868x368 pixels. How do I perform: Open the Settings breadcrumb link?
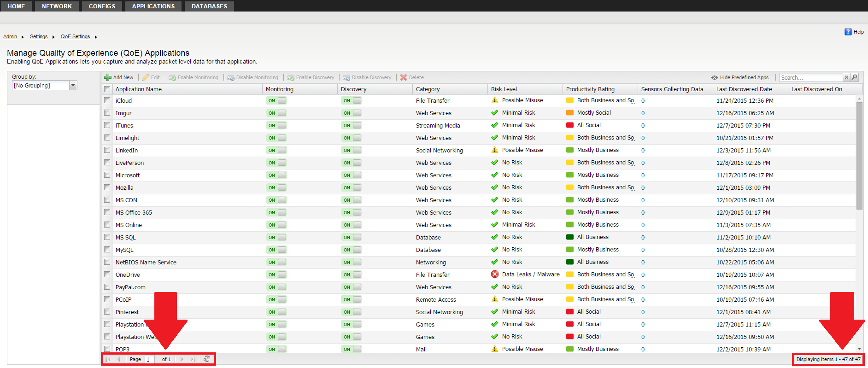click(x=39, y=36)
